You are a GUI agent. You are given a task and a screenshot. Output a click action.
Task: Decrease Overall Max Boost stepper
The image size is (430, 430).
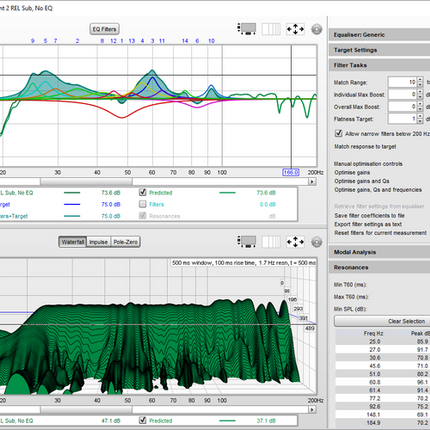coord(420,109)
